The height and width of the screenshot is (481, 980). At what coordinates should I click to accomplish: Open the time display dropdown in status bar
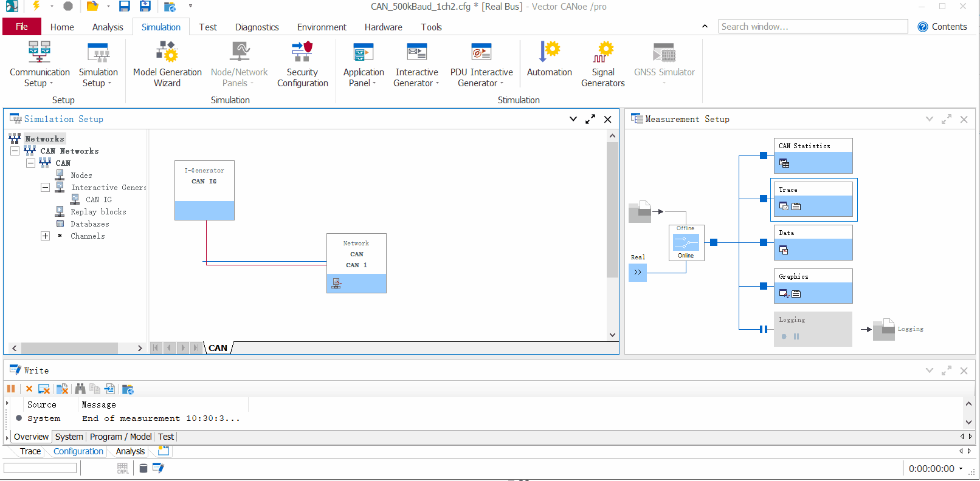[961, 468]
